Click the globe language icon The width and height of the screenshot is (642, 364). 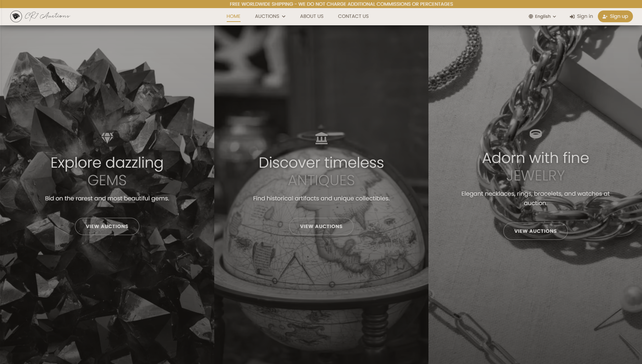click(x=531, y=17)
